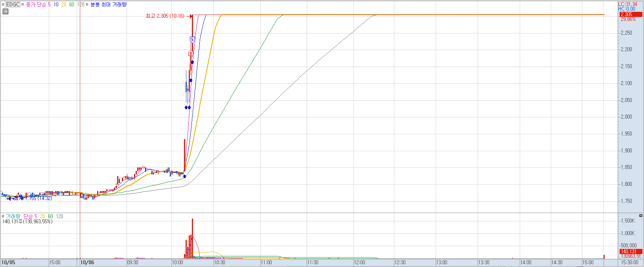Toggle the small square before EDGC
Screen dimensions: 644x267
pyautogui.click(x=3, y=5)
